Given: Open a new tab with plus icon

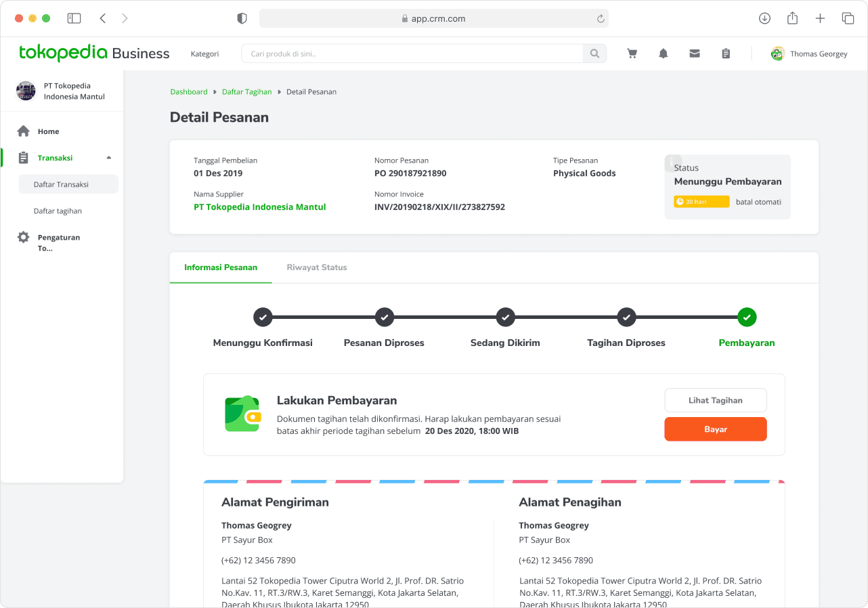Looking at the screenshot, I should [x=820, y=19].
